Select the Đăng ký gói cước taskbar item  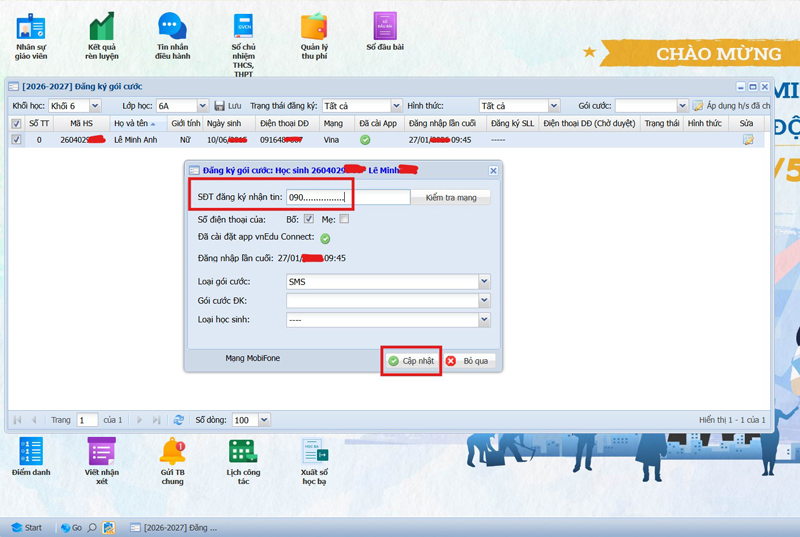pyautogui.click(x=174, y=528)
